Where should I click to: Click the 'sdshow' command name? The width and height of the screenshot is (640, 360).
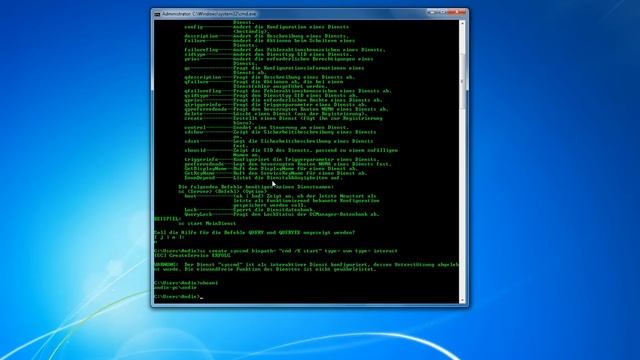(x=193, y=132)
